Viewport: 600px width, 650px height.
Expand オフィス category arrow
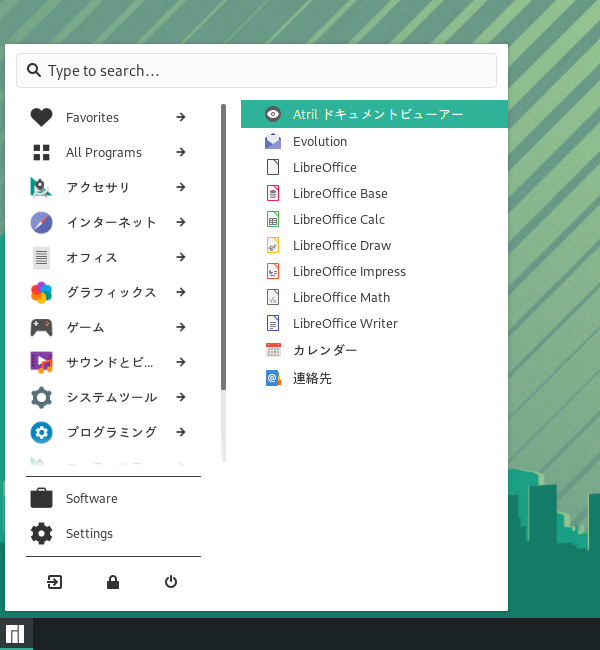pyautogui.click(x=180, y=257)
